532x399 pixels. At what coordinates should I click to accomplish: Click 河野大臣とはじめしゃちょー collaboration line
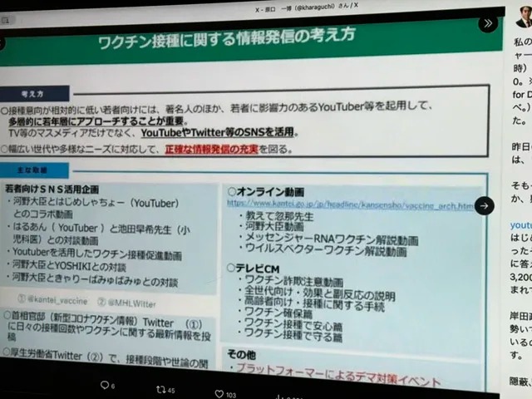(93, 208)
